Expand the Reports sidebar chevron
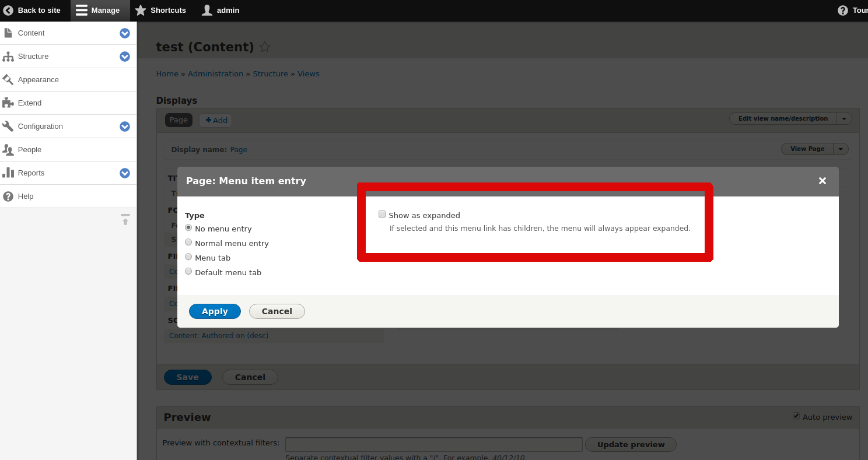This screenshot has width=868, height=460. (x=124, y=173)
